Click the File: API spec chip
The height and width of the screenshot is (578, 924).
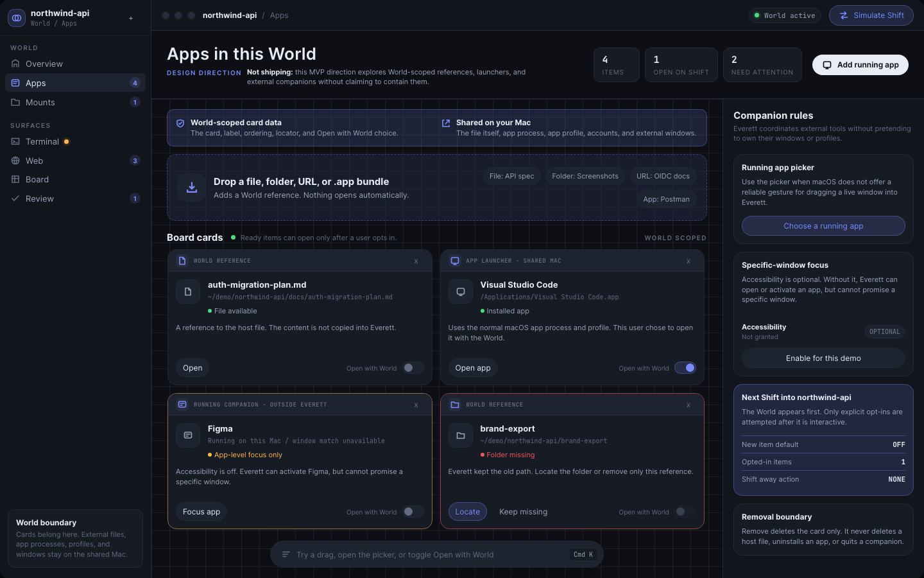point(512,176)
